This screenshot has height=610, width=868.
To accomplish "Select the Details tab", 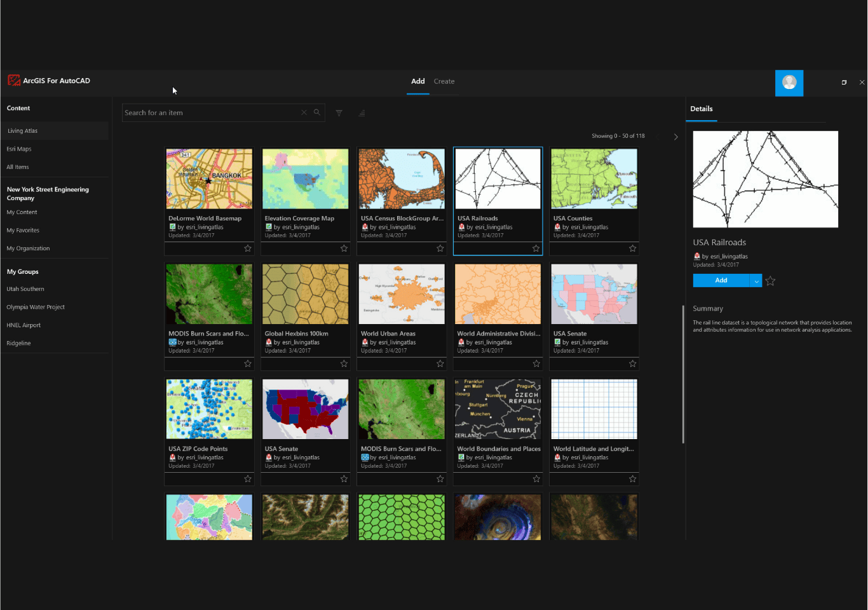I will coord(702,109).
